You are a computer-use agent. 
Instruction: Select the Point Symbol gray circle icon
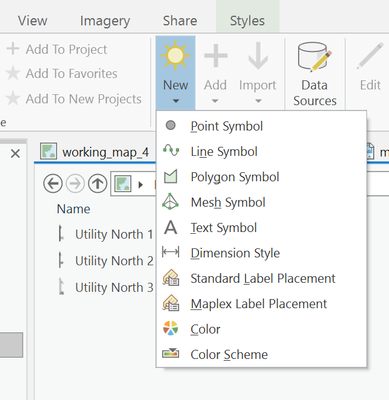(x=171, y=126)
